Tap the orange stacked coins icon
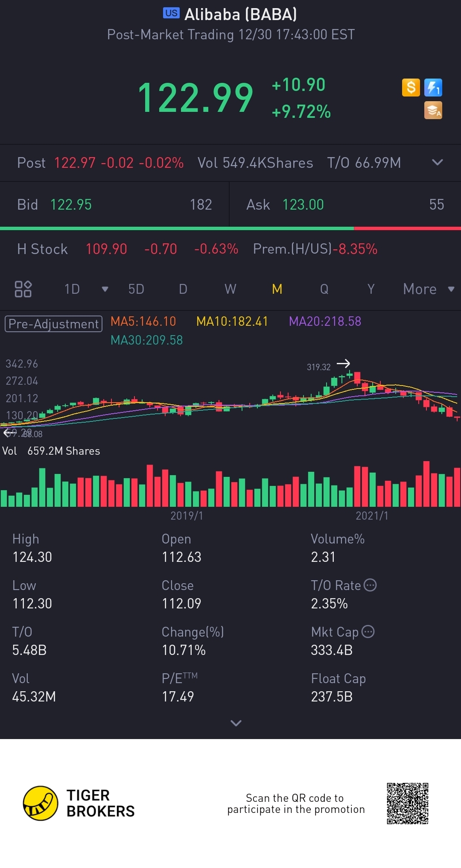Viewport: 461px width, 868px height. 433,110
